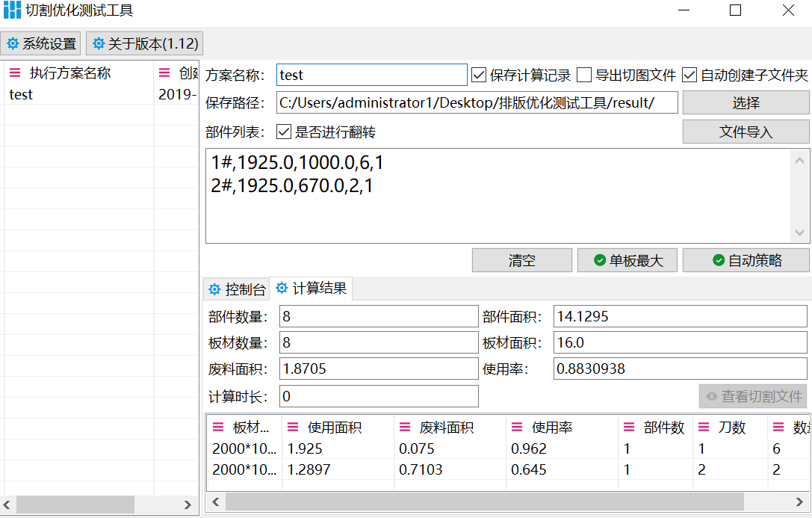
Task: Click the 部件数 column menu icon
Action: point(629,428)
